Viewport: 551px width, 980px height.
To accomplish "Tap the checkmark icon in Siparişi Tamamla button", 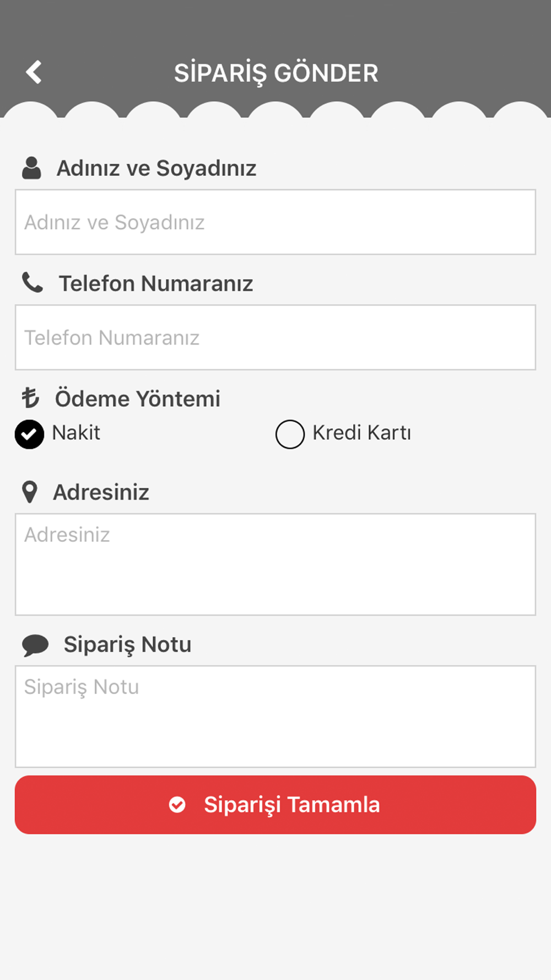I will pyautogui.click(x=177, y=805).
